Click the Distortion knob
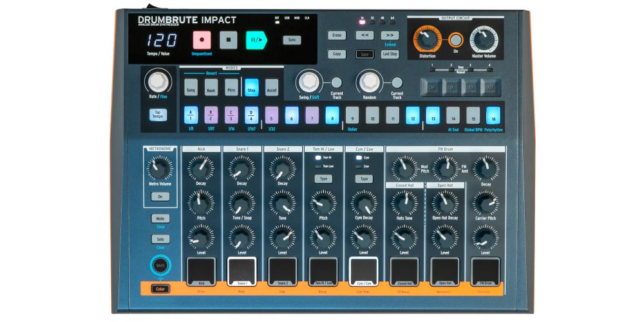This screenshot has height=322, width=644. (428, 39)
